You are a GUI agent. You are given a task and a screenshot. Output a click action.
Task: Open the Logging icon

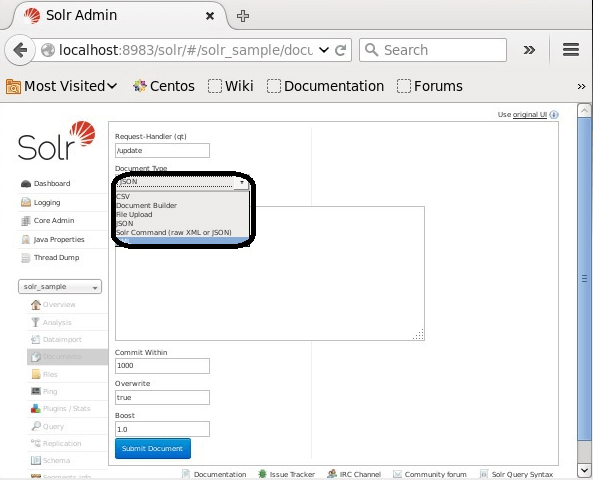point(26,202)
